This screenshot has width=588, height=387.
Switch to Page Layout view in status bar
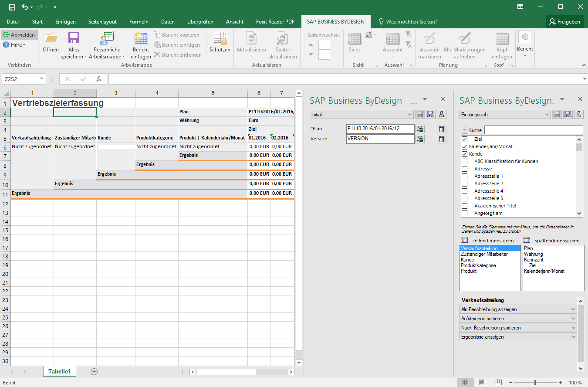point(482,383)
